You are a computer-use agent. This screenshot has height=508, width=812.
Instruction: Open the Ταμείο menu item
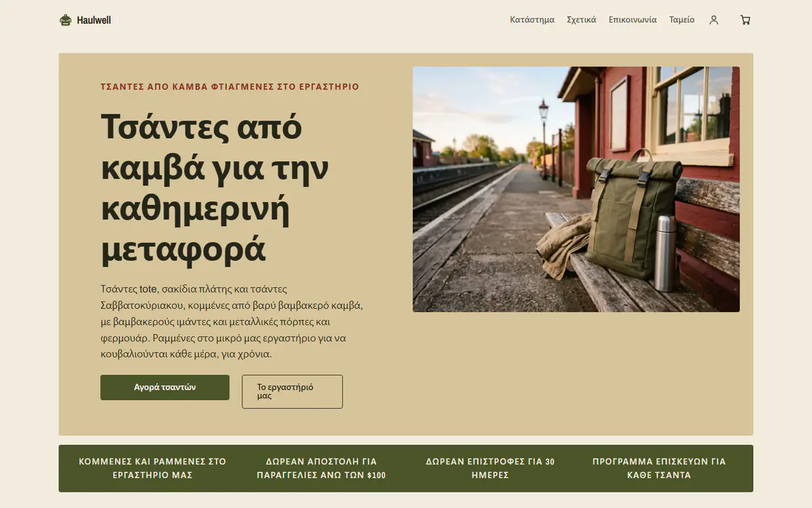tap(682, 20)
